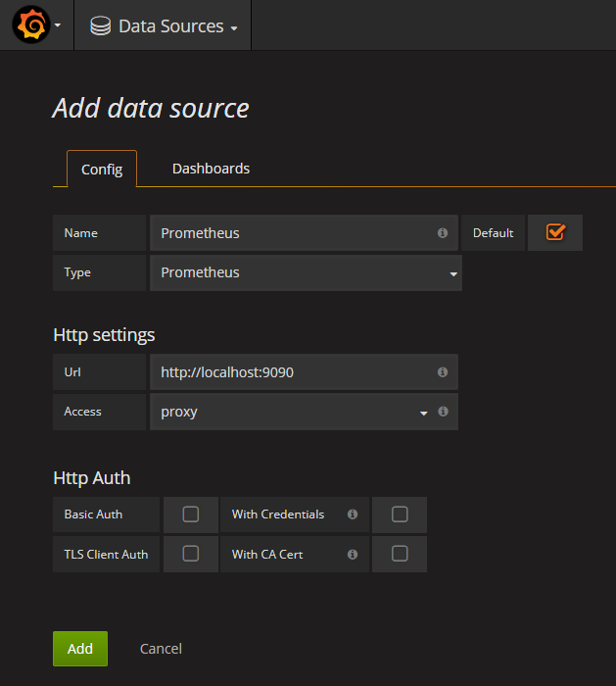Click the Http settings heading
The image size is (616, 686).
104,335
